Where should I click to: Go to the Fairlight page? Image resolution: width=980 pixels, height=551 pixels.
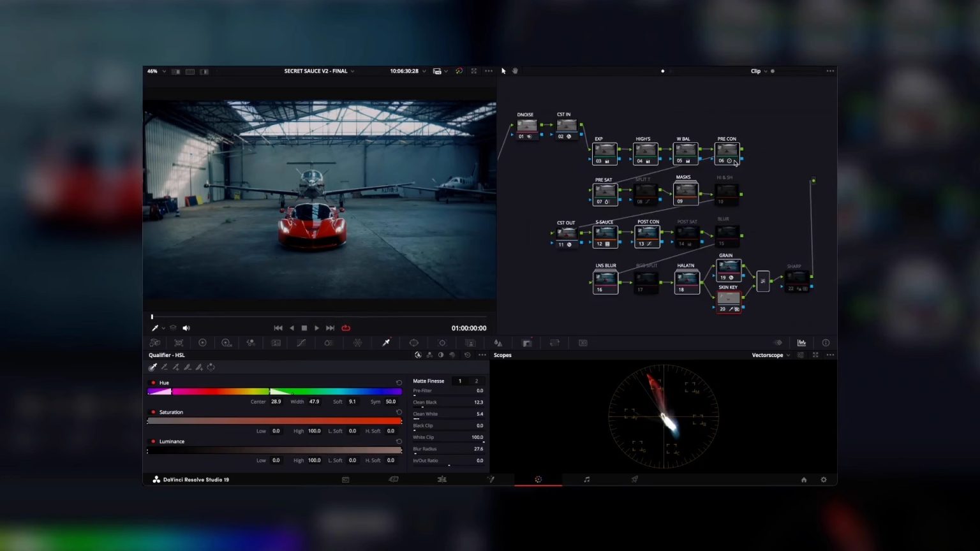[586, 480]
